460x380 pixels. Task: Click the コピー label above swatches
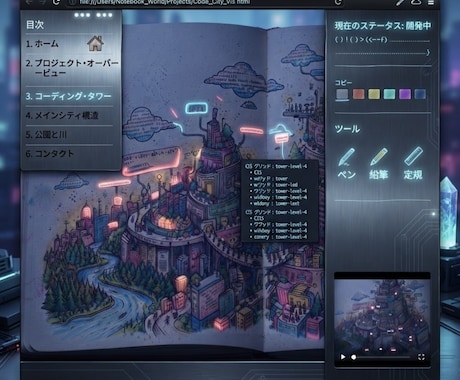(343, 83)
